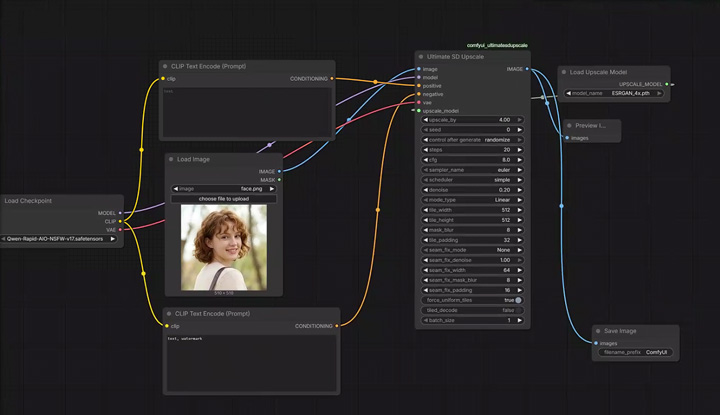Click the seam_fix_mask_blur value field

pos(472,280)
